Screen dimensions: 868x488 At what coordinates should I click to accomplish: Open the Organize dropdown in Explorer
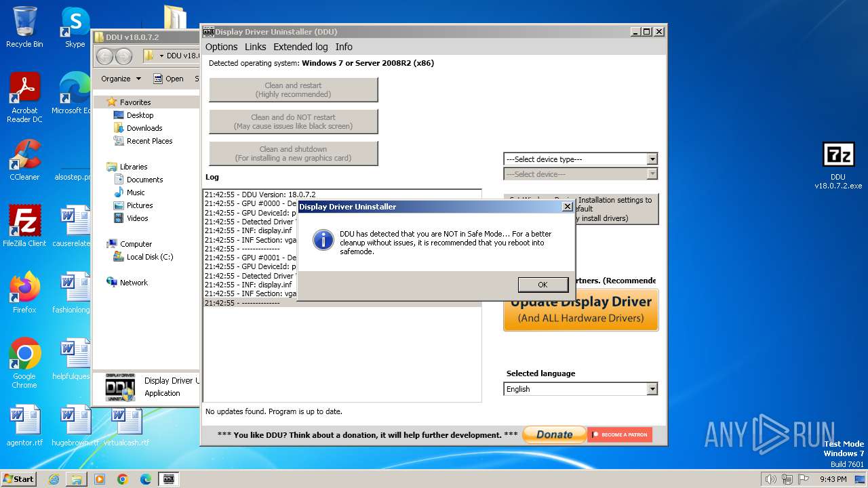121,79
